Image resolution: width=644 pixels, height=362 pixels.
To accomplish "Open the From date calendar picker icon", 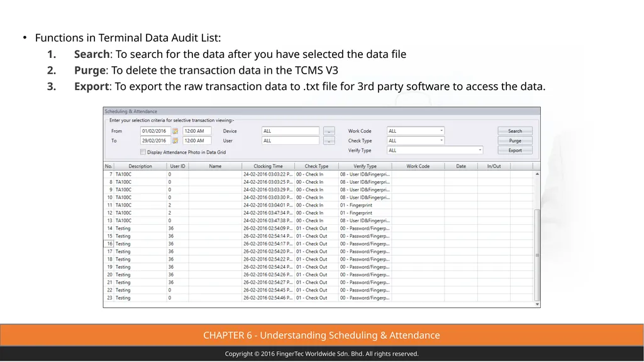I will click(x=175, y=131).
